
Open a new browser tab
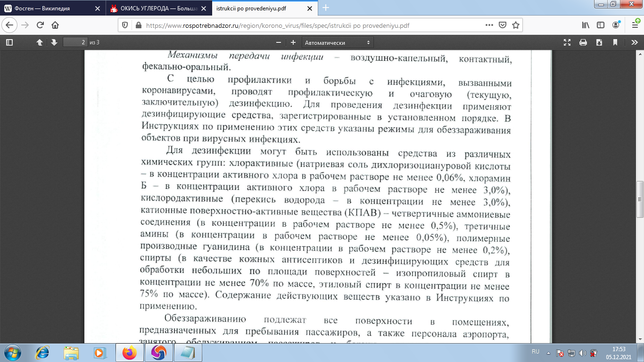tap(325, 8)
